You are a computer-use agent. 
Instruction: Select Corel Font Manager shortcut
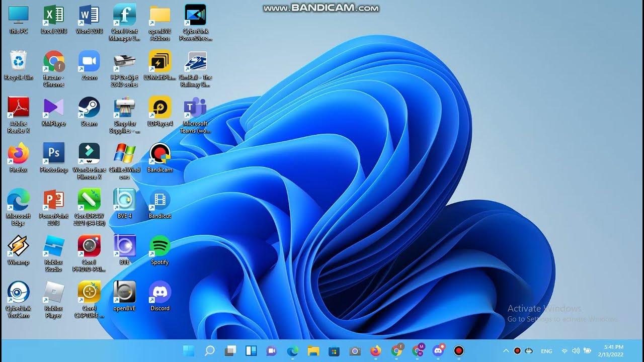pyautogui.click(x=124, y=23)
